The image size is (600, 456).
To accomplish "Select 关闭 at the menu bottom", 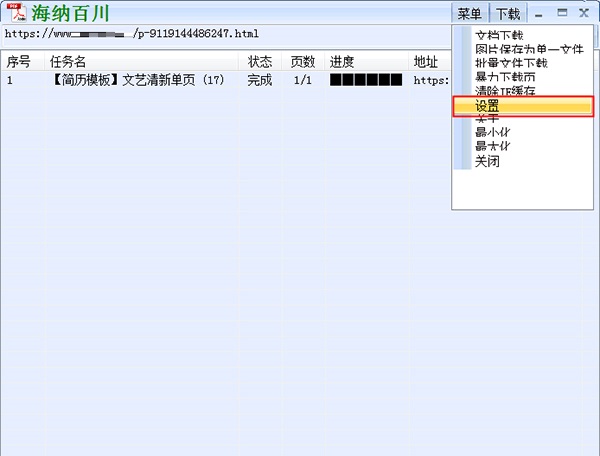I will tap(487, 161).
